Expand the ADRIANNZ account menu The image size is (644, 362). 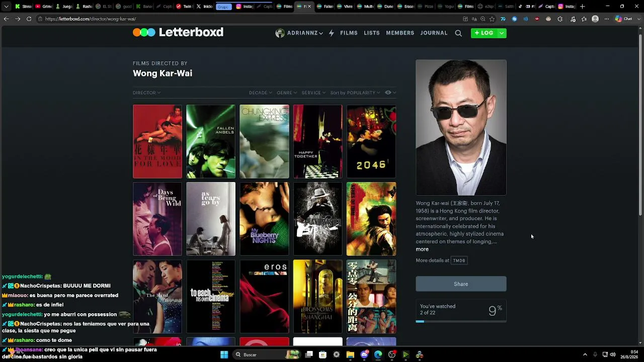tap(304, 33)
